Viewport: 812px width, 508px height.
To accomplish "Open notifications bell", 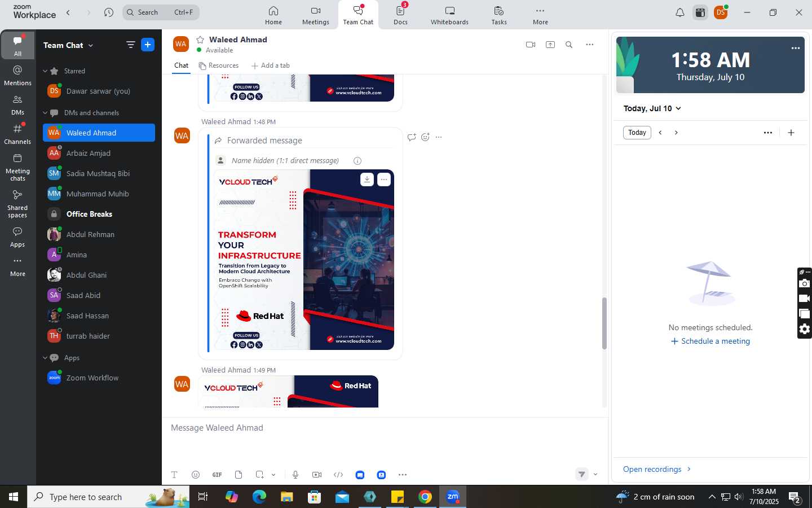I will pyautogui.click(x=680, y=12).
